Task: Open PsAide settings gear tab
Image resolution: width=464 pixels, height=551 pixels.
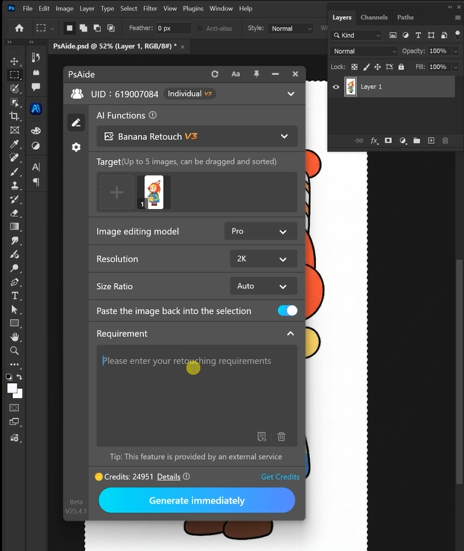Action: pos(76,147)
